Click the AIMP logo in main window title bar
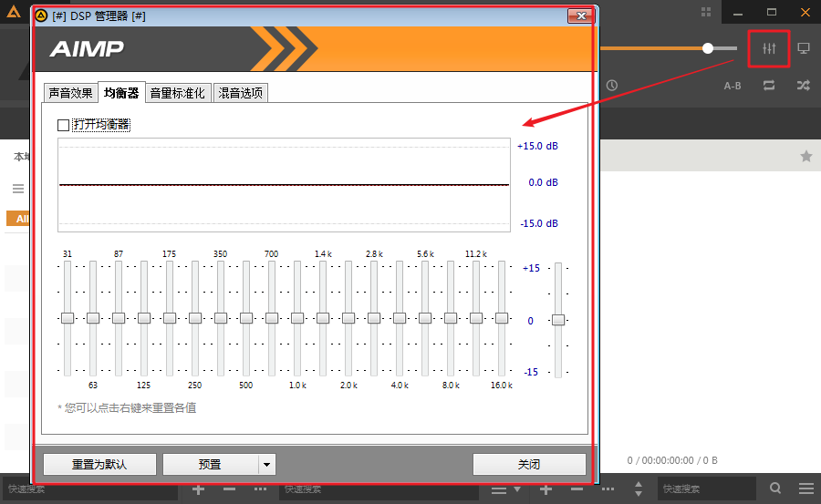The image size is (821, 504). click(x=14, y=12)
